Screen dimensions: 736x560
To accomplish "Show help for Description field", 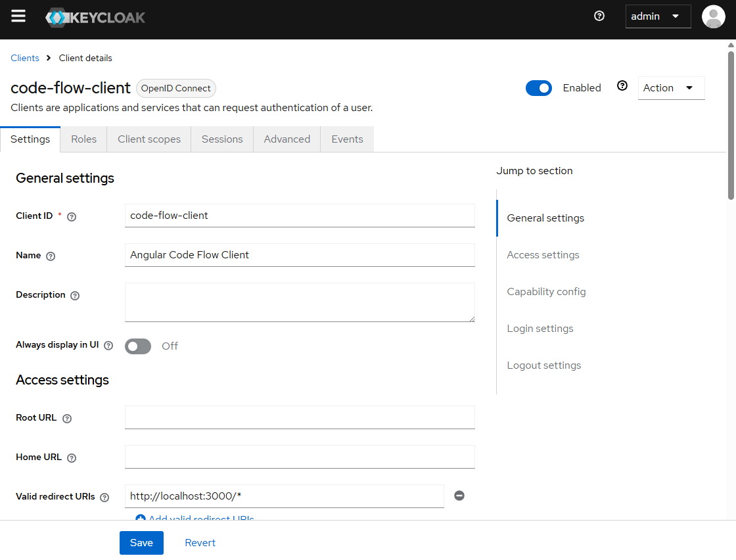I will 75,295.
